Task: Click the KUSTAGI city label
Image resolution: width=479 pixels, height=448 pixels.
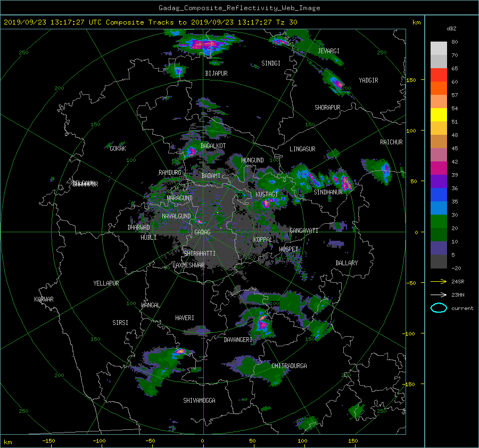Action: 267,194
